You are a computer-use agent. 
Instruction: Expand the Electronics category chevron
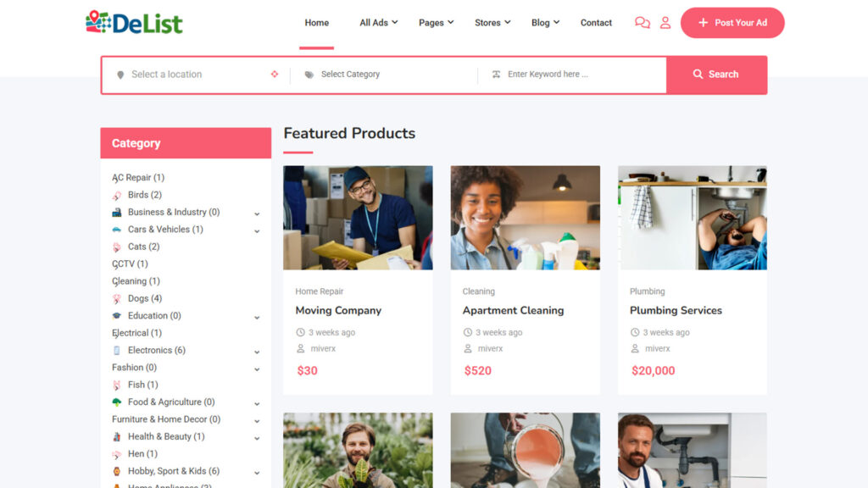257,352
